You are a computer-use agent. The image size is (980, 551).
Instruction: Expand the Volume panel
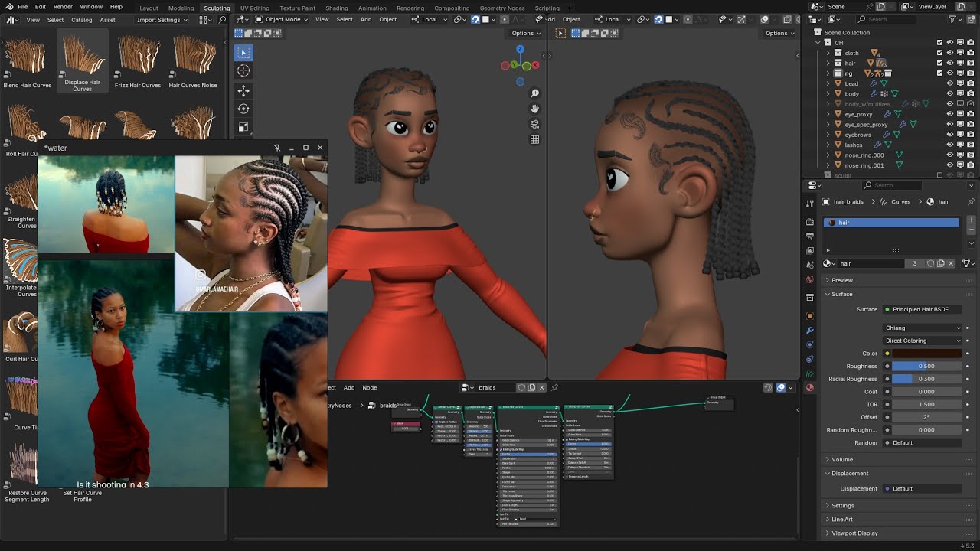tap(842, 459)
